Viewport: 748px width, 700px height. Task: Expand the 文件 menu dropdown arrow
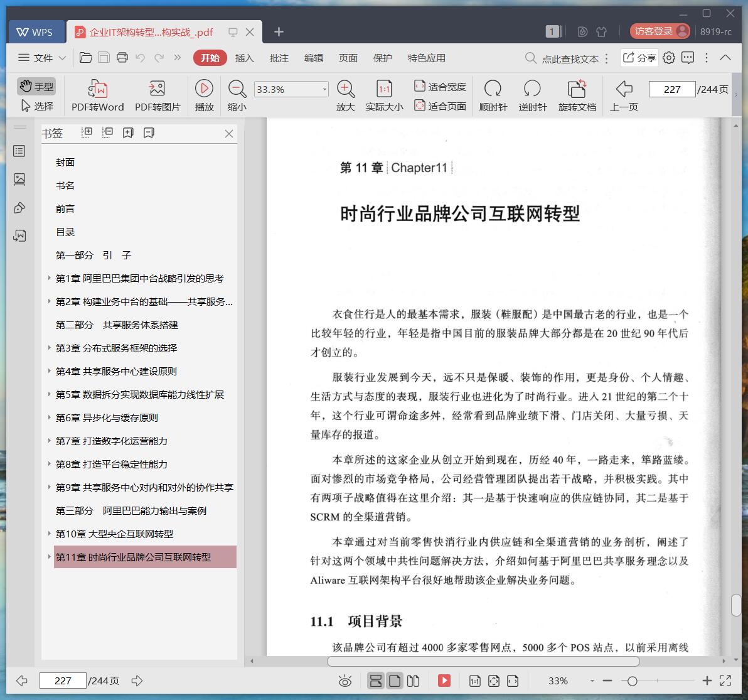pyautogui.click(x=62, y=58)
